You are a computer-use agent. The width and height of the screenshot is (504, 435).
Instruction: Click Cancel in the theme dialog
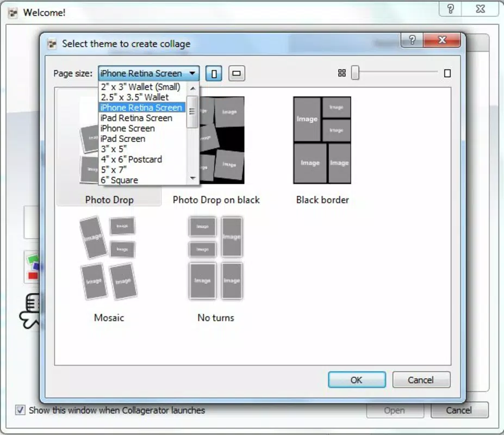(421, 380)
